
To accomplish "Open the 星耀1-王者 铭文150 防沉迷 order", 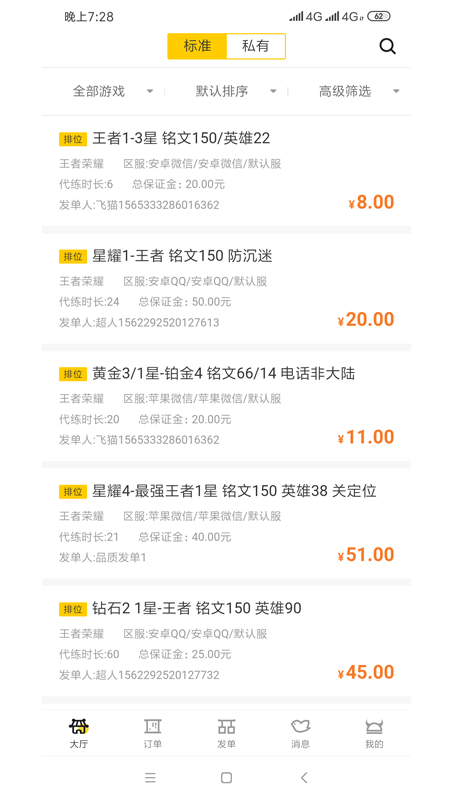I will click(227, 288).
